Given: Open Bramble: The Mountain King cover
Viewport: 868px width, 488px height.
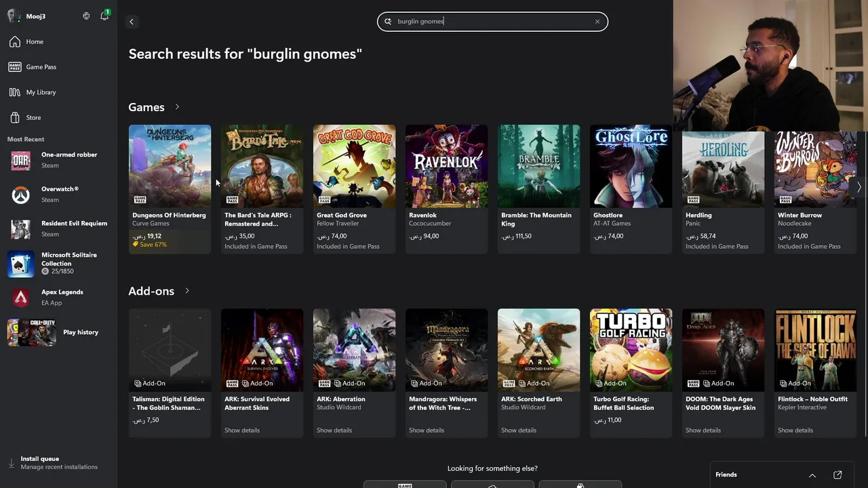Looking at the screenshot, I should click(539, 166).
